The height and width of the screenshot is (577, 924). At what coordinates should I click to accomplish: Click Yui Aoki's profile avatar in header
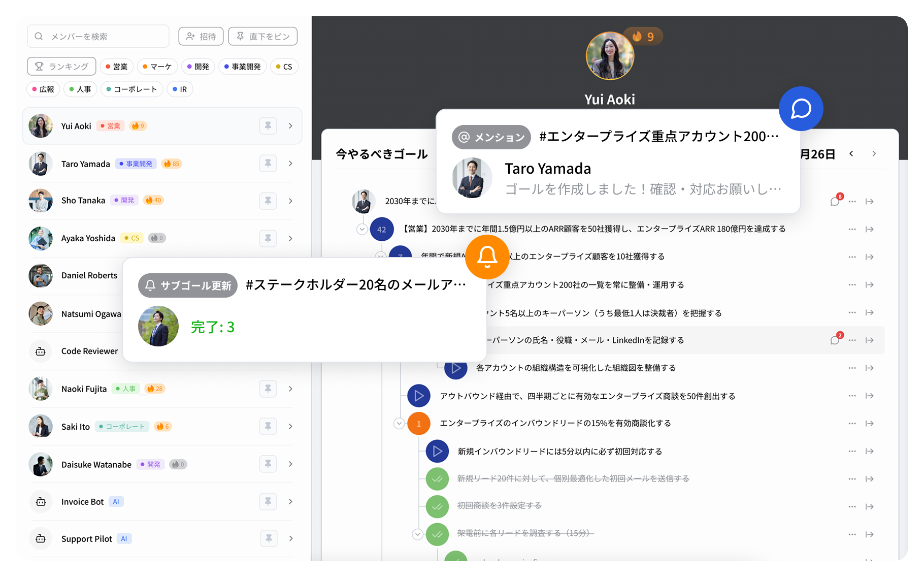[x=610, y=56]
